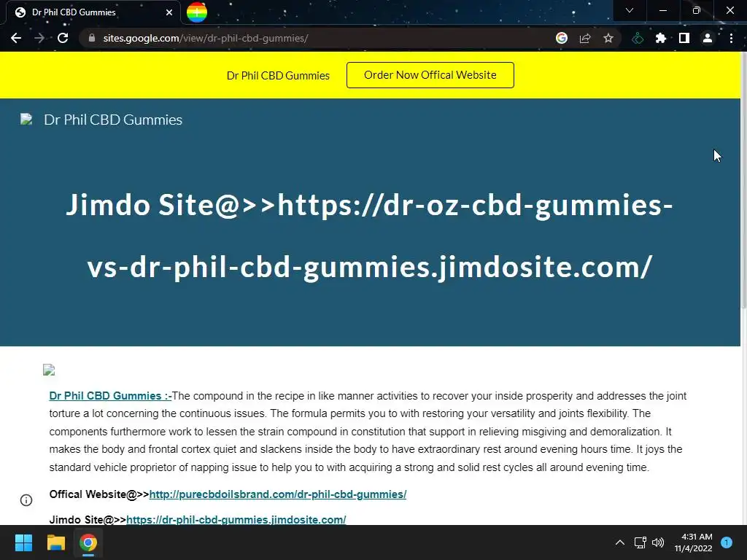Open the Chrome profile icon
The height and width of the screenshot is (560, 747).
[x=708, y=38]
